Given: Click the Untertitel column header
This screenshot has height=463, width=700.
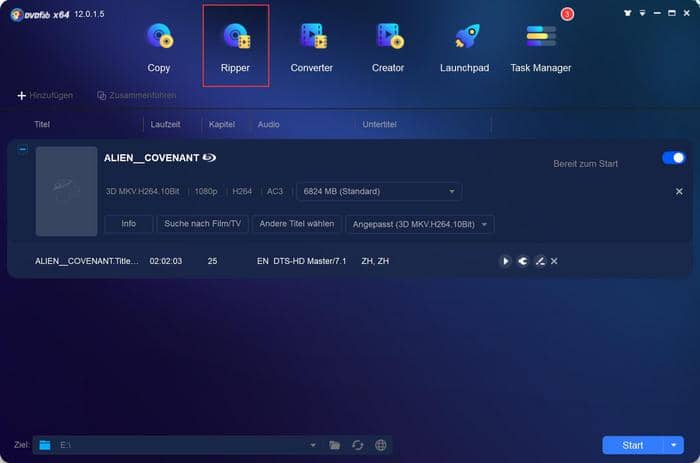Looking at the screenshot, I should (379, 125).
